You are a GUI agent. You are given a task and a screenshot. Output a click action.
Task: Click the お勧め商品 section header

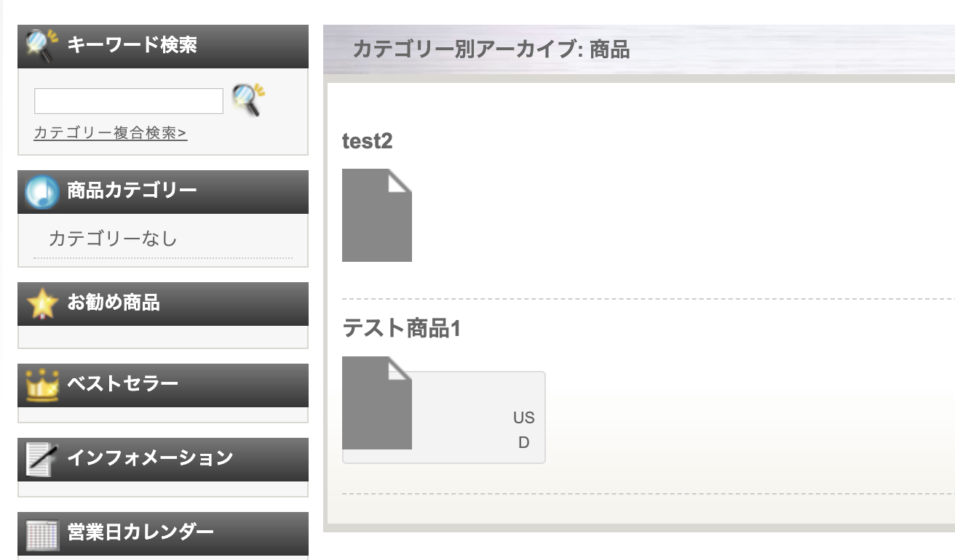[163, 304]
